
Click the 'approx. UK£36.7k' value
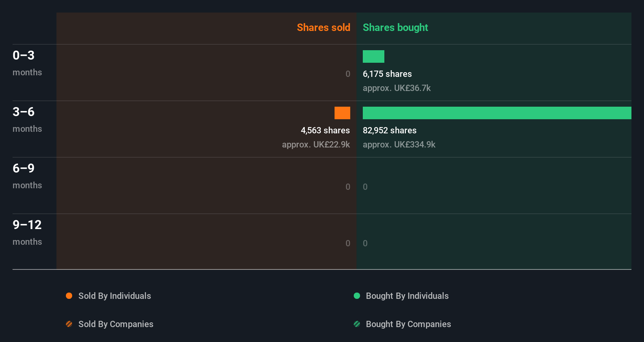[397, 88]
